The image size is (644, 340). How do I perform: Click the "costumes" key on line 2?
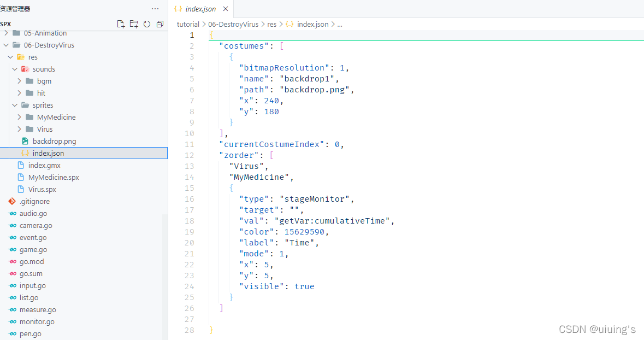[x=244, y=46]
